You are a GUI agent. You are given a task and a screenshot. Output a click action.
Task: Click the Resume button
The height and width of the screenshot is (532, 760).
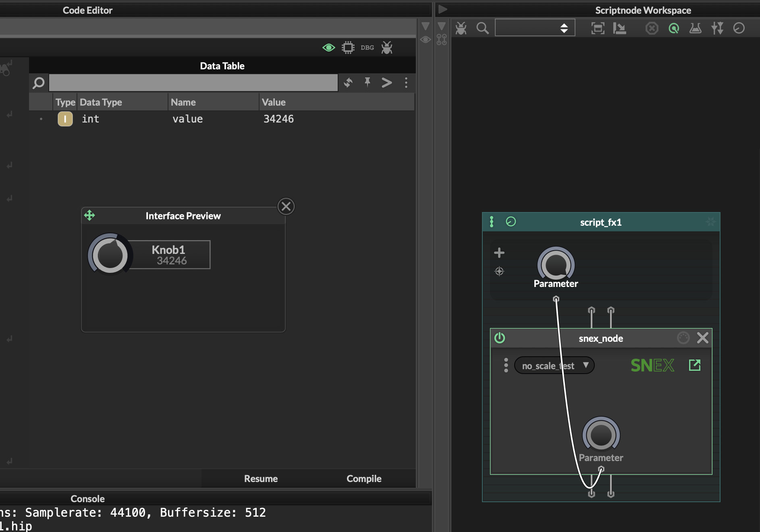pos(261,478)
